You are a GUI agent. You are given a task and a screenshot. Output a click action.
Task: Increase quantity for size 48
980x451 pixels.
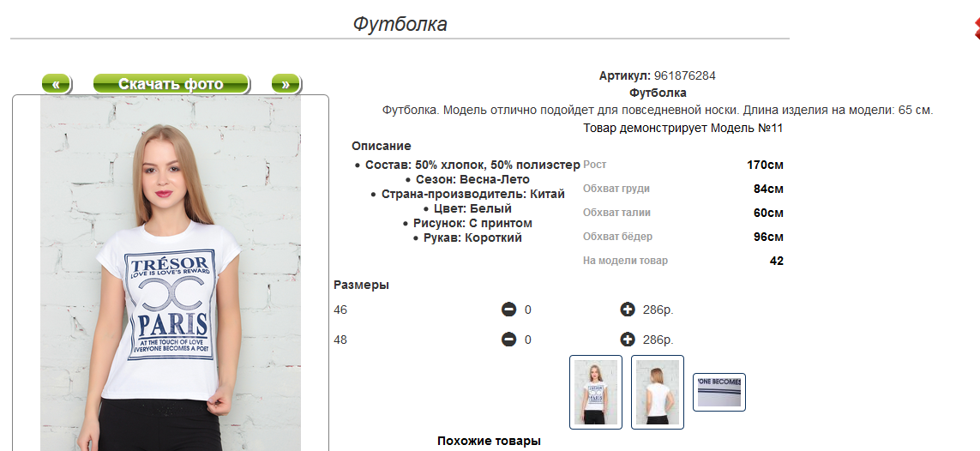point(628,340)
